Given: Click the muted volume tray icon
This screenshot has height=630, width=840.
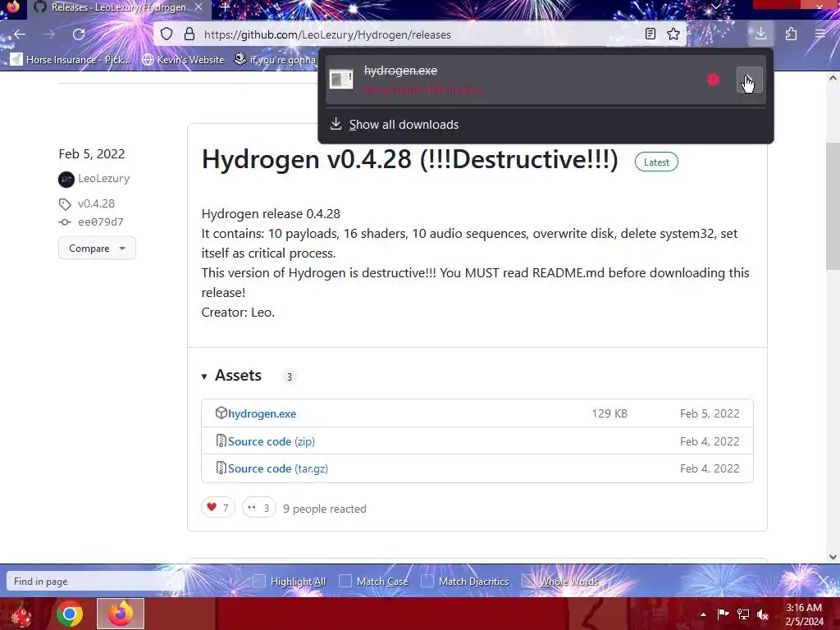Looking at the screenshot, I should point(763,614).
